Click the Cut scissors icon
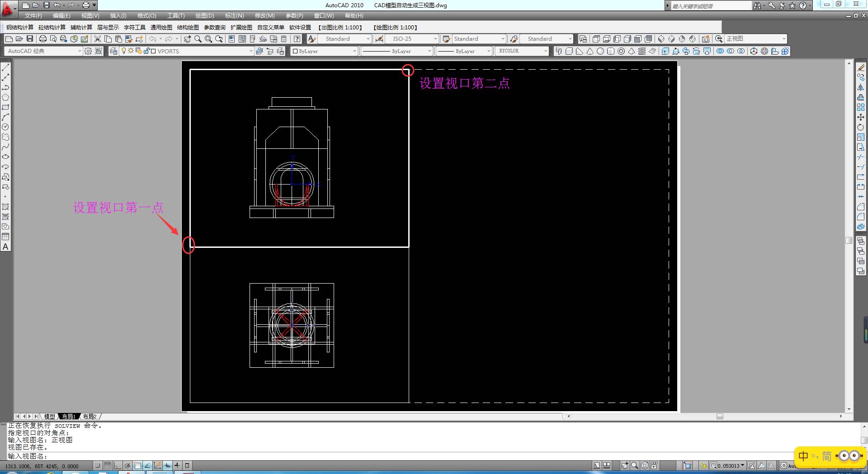 (98, 39)
